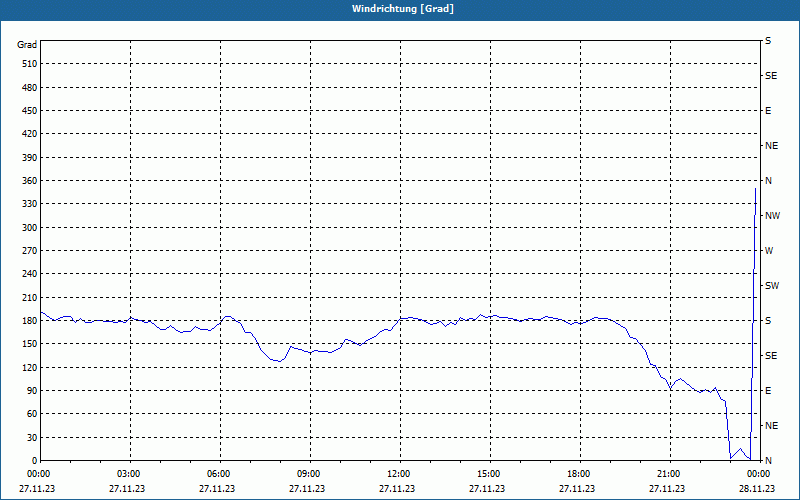Select the 480 degree axis label
The height and width of the screenshot is (500, 800).
click(29, 88)
